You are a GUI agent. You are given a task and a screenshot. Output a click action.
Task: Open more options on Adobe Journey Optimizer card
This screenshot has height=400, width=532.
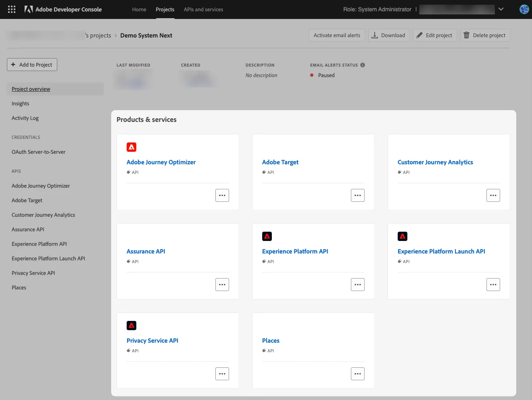pyautogui.click(x=222, y=195)
